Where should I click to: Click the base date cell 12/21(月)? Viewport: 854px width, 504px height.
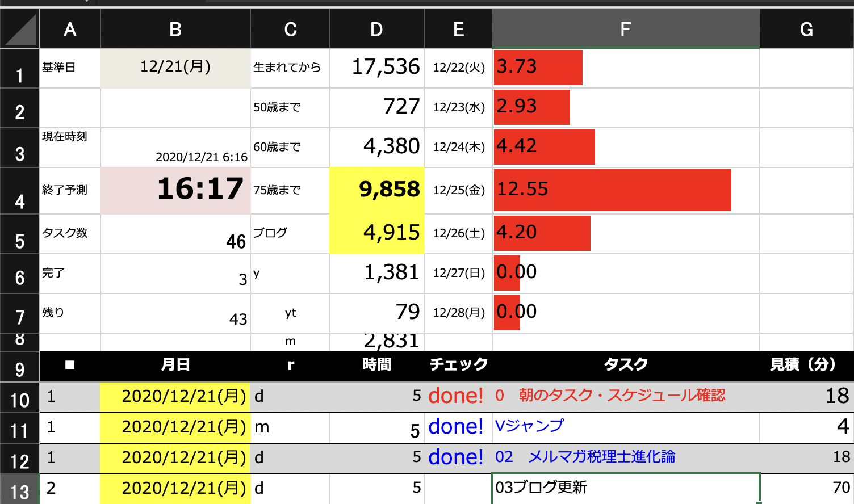coord(175,68)
